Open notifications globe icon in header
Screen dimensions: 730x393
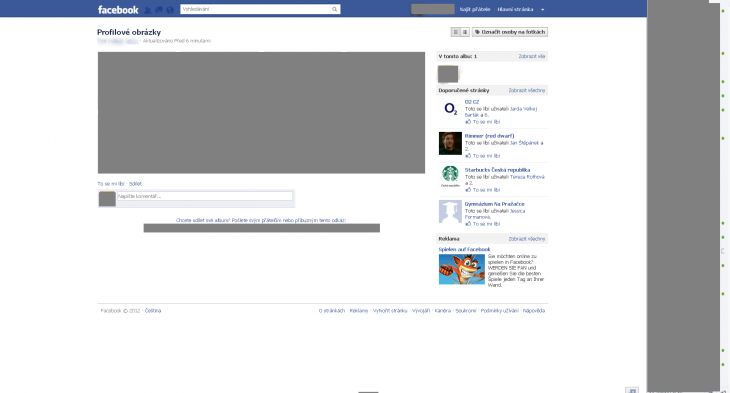coord(170,10)
